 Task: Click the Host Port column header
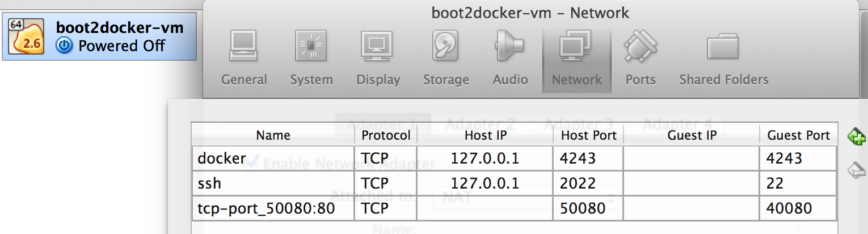(588, 135)
